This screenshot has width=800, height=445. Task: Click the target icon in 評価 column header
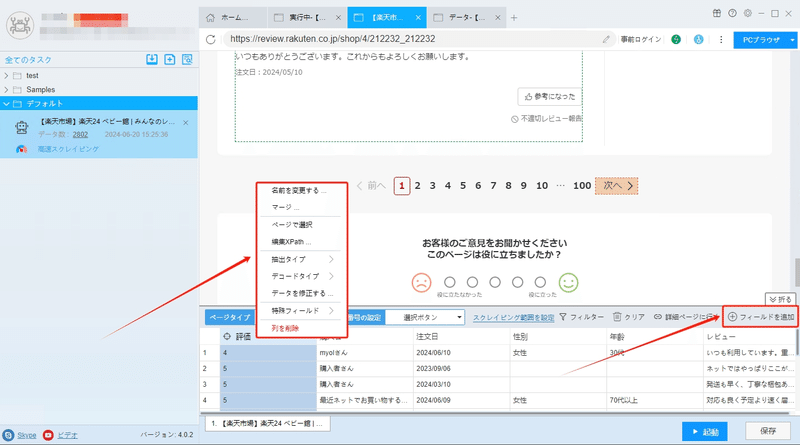pos(228,336)
